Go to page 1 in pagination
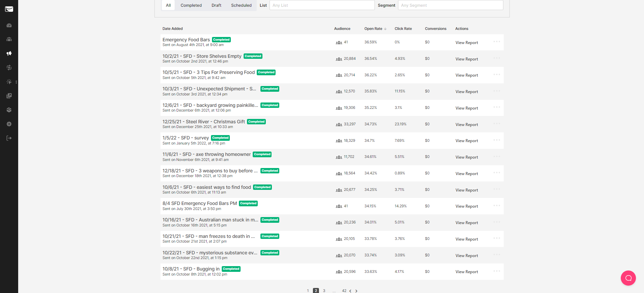Screen dimensions: 644x293 point(308,291)
